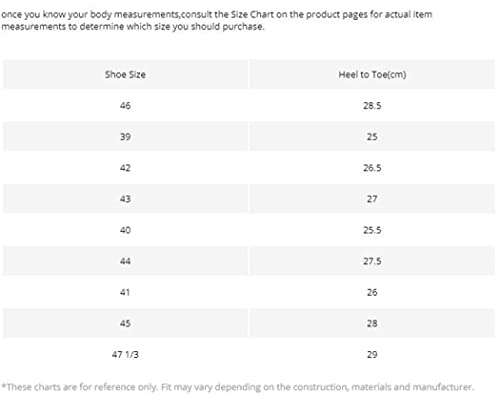The image size is (500, 396).
Task: Select shoe size 39 cell
Action: tap(125, 137)
